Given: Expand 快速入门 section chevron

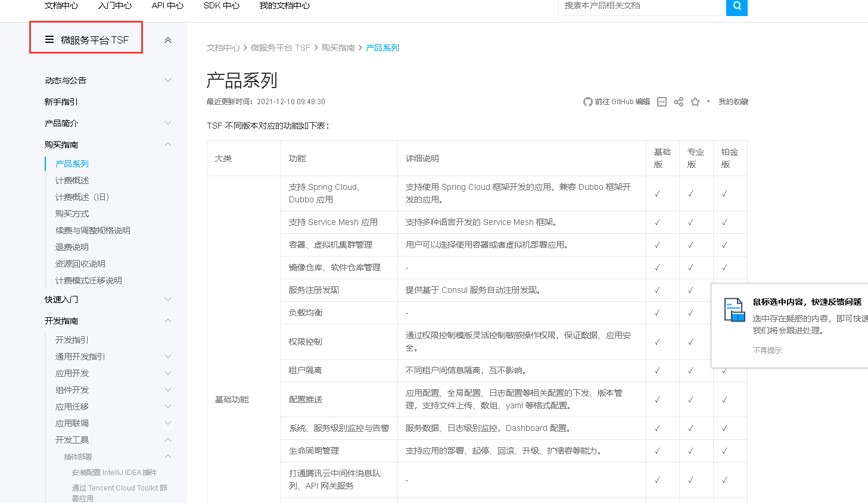Looking at the screenshot, I should point(168,299).
